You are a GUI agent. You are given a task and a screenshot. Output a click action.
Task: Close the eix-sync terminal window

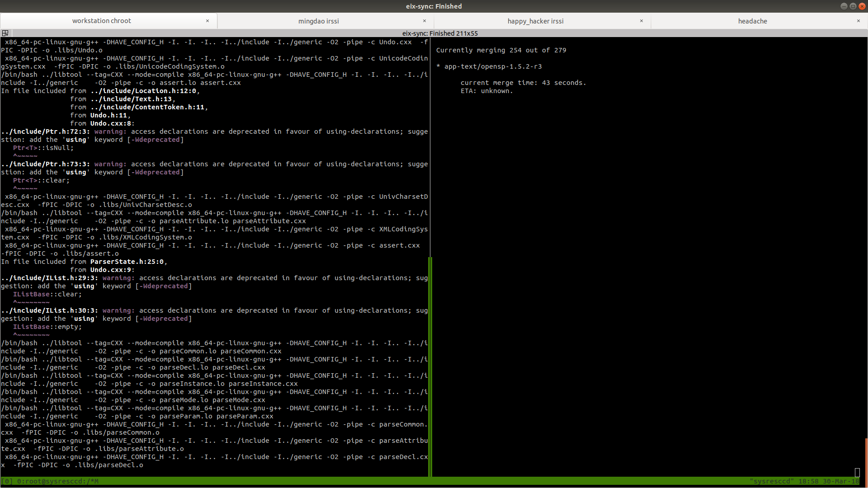point(862,6)
